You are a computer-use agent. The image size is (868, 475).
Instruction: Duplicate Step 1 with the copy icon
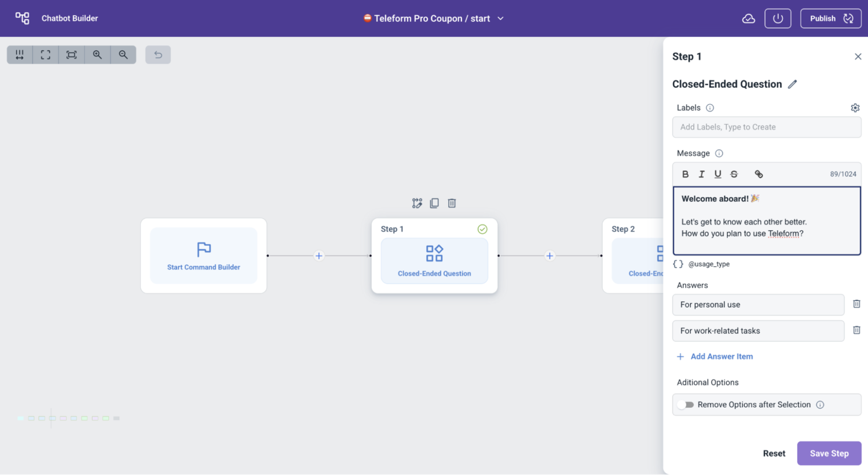(x=434, y=203)
